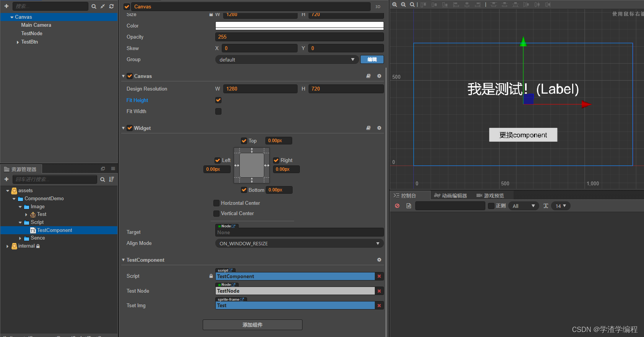The image size is (644, 337).
Task: Zoom in the scene view
Action: point(395,5)
